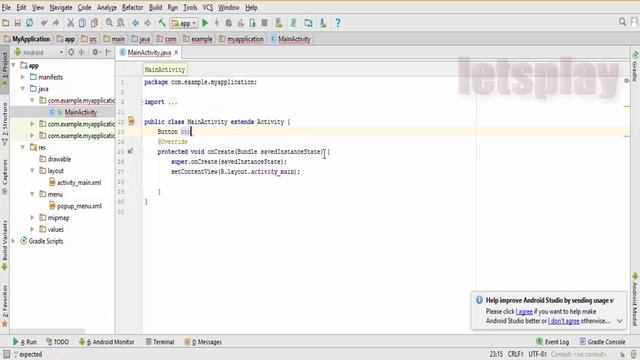Click the myapplication breadcrumb in navigation bar
Screen dimensions: 640x360
pos(241,39)
